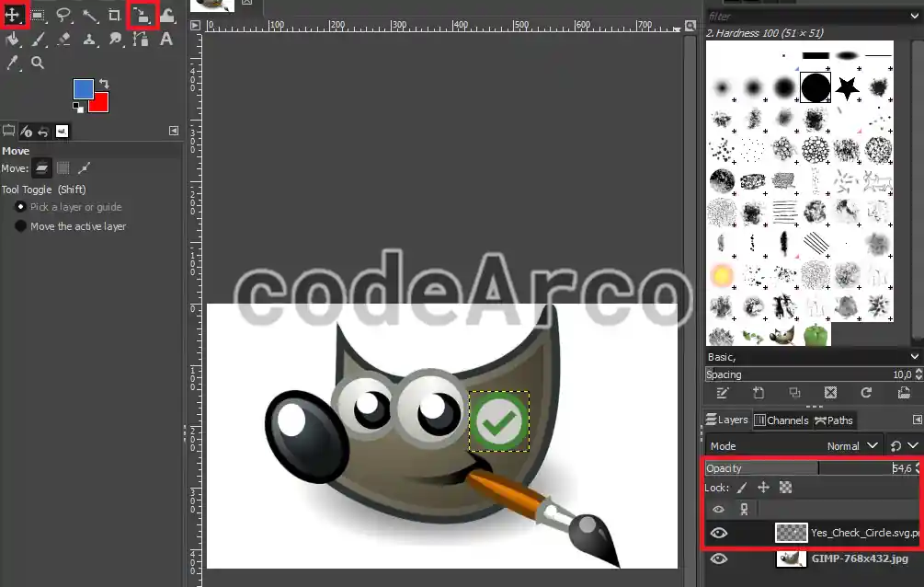924x587 pixels.
Task: Select the Bucket Fill tool
Action: coord(12,40)
